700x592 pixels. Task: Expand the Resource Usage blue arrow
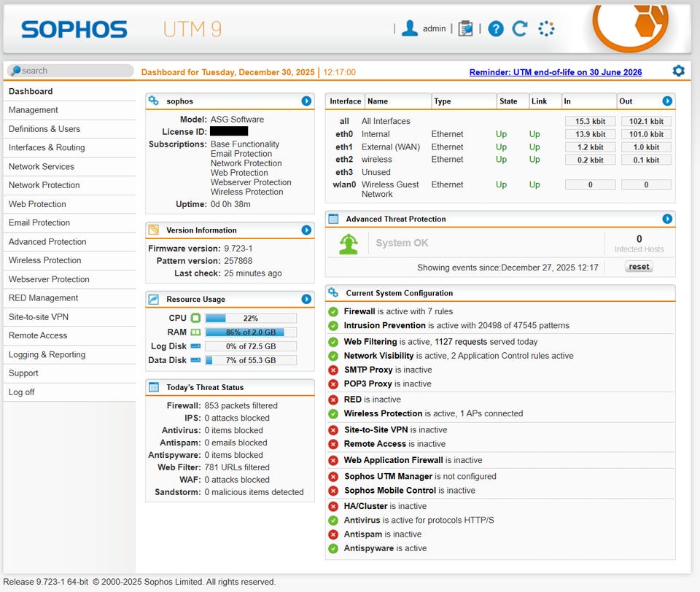(306, 299)
